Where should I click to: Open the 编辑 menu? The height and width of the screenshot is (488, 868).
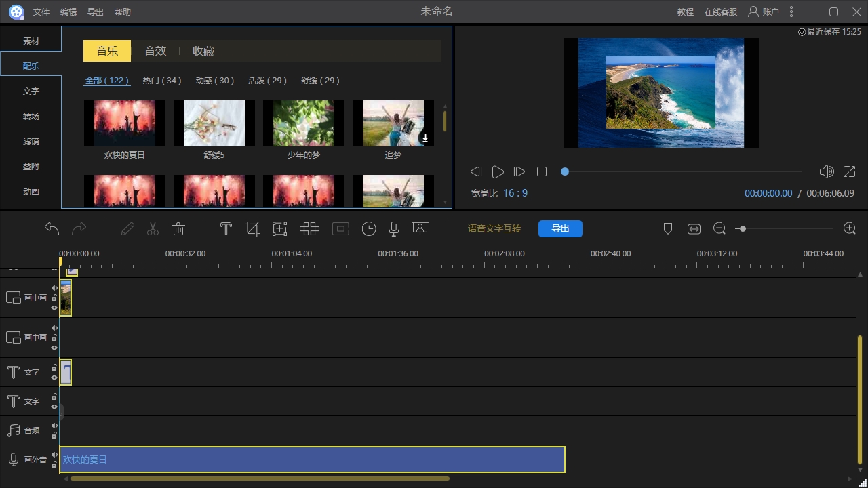pyautogui.click(x=68, y=12)
